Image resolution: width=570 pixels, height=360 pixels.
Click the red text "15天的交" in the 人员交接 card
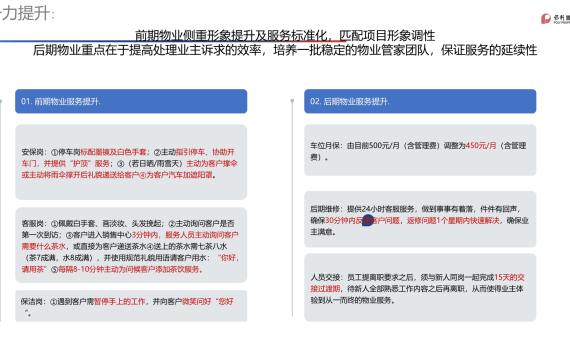pyautogui.click(x=509, y=277)
